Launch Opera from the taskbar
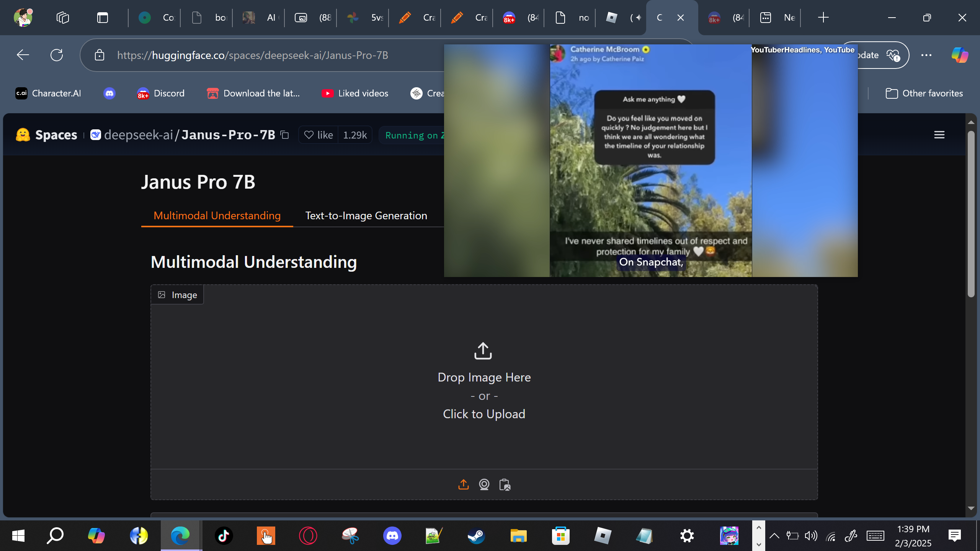980x551 pixels. [x=308, y=536]
